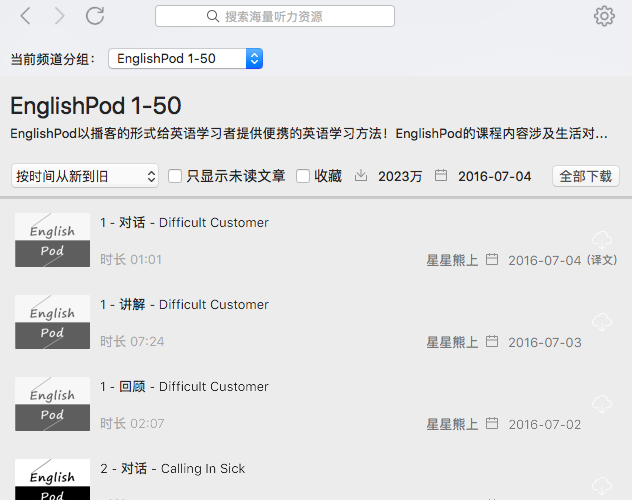
Task: Click duration 时长 07:24
Action: point(132,342)
